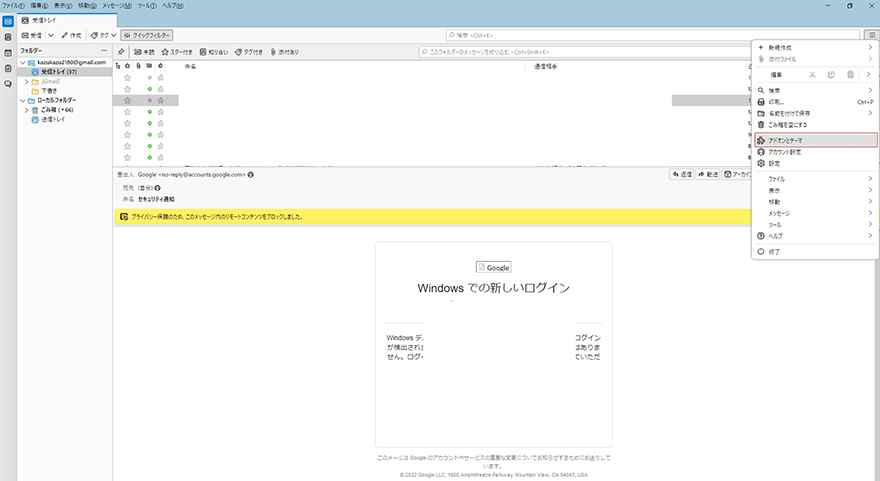Image resolution: width=880 pixels, height=481 pixels.
Task: Click the 作成 (compose) button
Action: [73, 35]
